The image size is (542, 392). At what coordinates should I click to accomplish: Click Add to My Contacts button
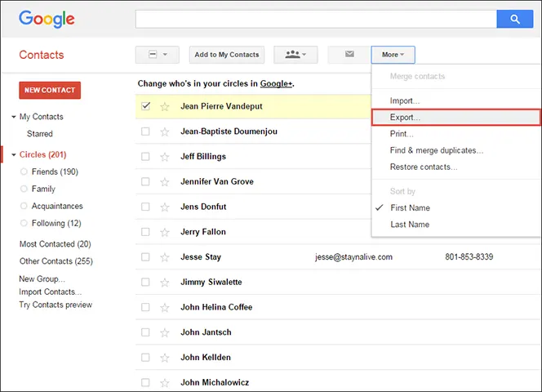227,55
